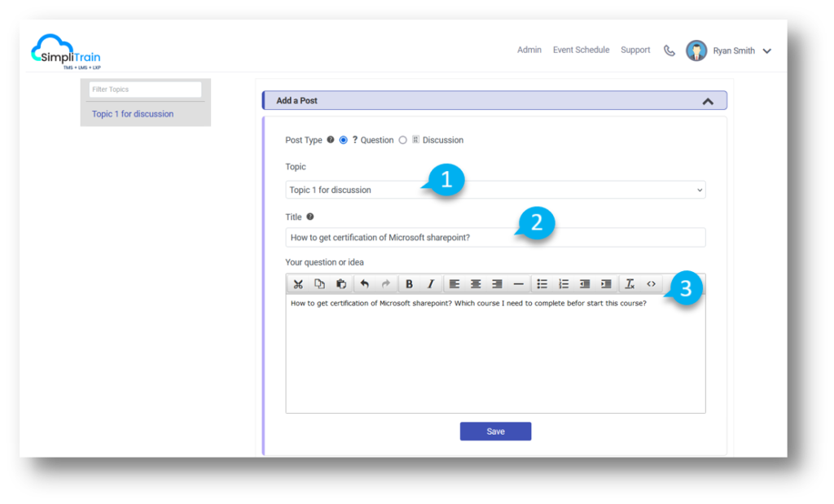Select the Cut icon in the editor toolbar
Image resolution: width=834 pixels, height=504 pixels.
[x=298, y=283]
